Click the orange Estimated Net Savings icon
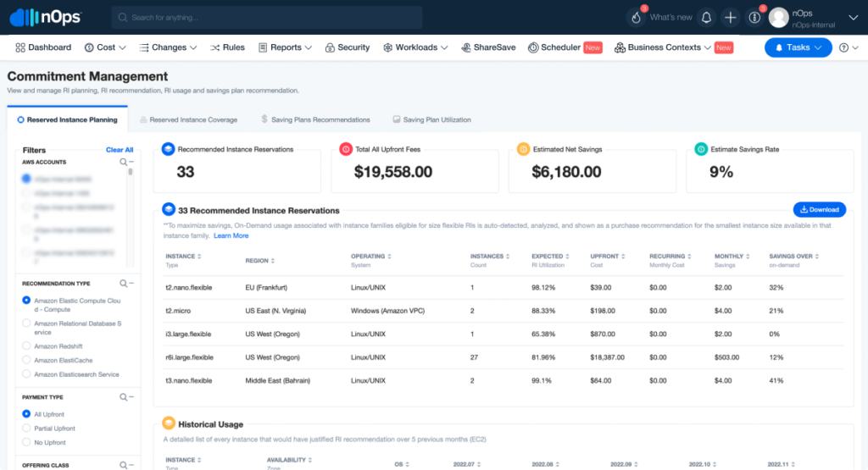868x470 pixels. (523, 149)
